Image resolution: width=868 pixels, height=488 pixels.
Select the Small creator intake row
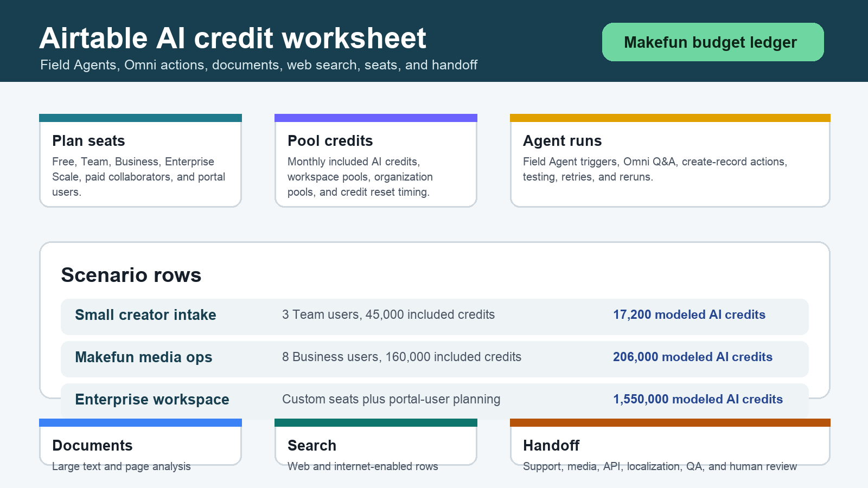pyautogui.click(x=435, y=317)
